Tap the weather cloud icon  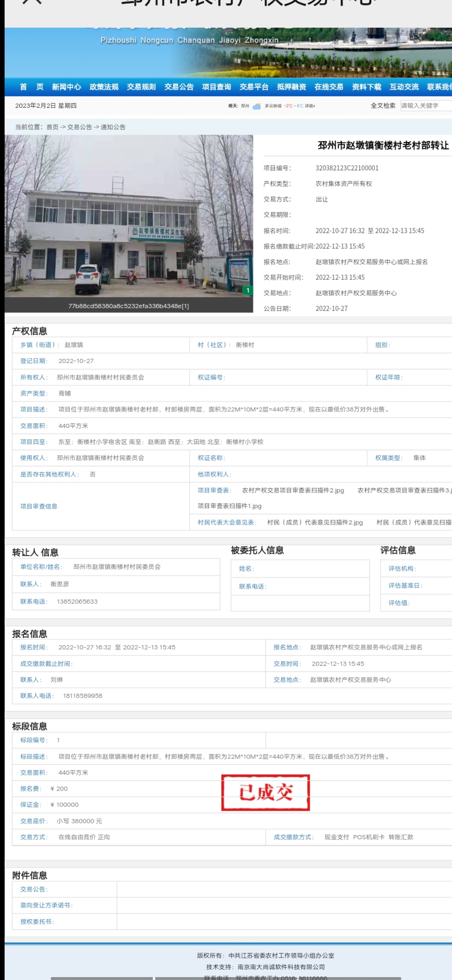click(257, 106)
